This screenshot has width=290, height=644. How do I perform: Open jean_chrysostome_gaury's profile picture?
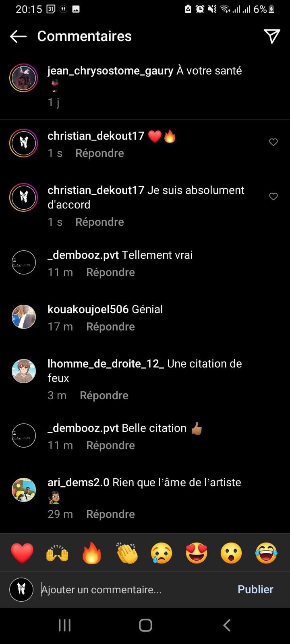pyautogui.click(x=24, y=78)
